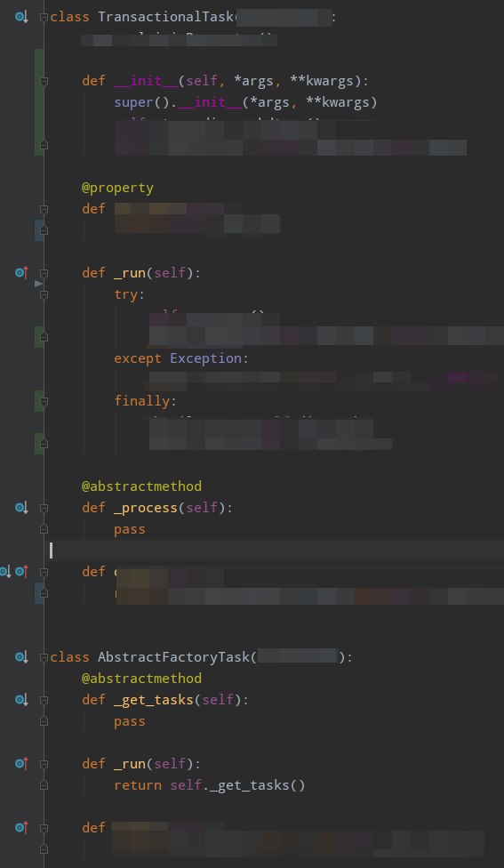Click the @property decorator
This screenshot has width=504, height=868.
click(117, 188)
